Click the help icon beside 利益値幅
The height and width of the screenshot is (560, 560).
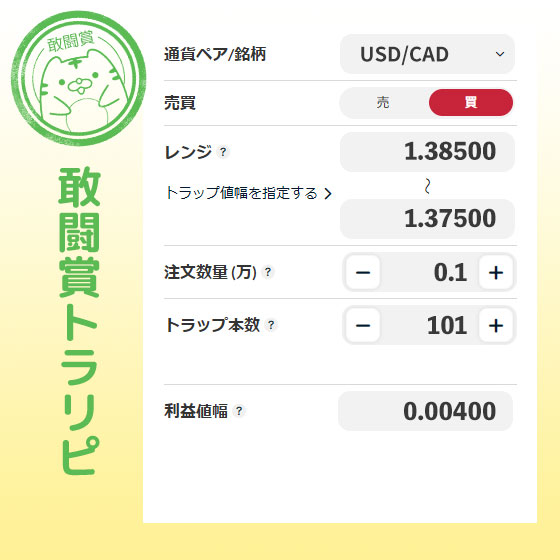coord(239,411)
